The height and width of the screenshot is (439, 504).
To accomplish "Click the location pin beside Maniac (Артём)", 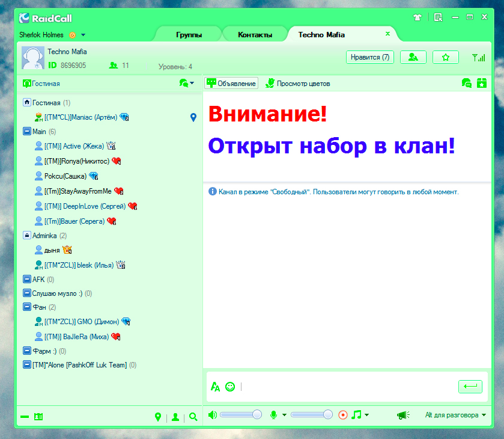I will click(193, 117).
